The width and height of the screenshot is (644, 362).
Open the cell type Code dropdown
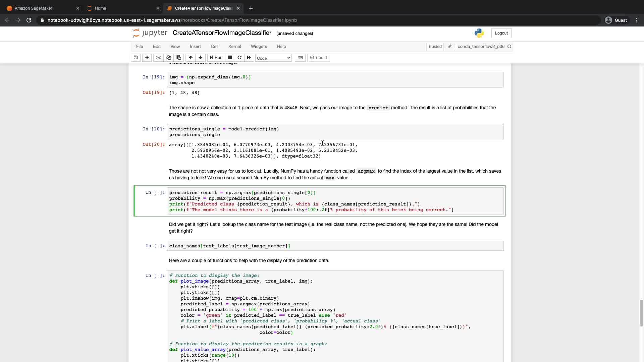point(273,58)
